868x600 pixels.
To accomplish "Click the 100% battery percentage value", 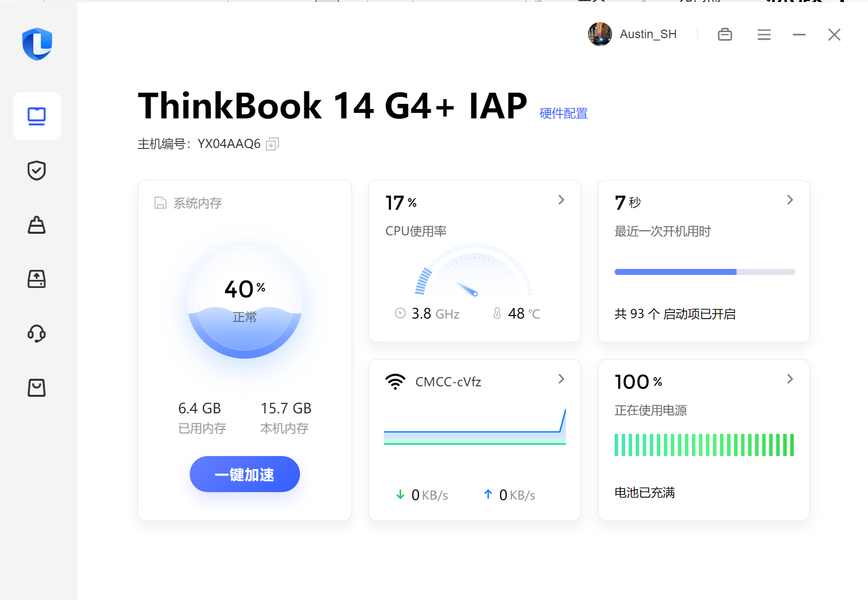I will [x=638, y=382].
